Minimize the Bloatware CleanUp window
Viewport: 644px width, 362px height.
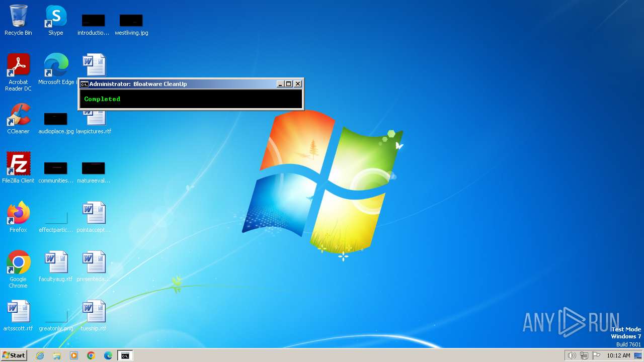[280, 84]
